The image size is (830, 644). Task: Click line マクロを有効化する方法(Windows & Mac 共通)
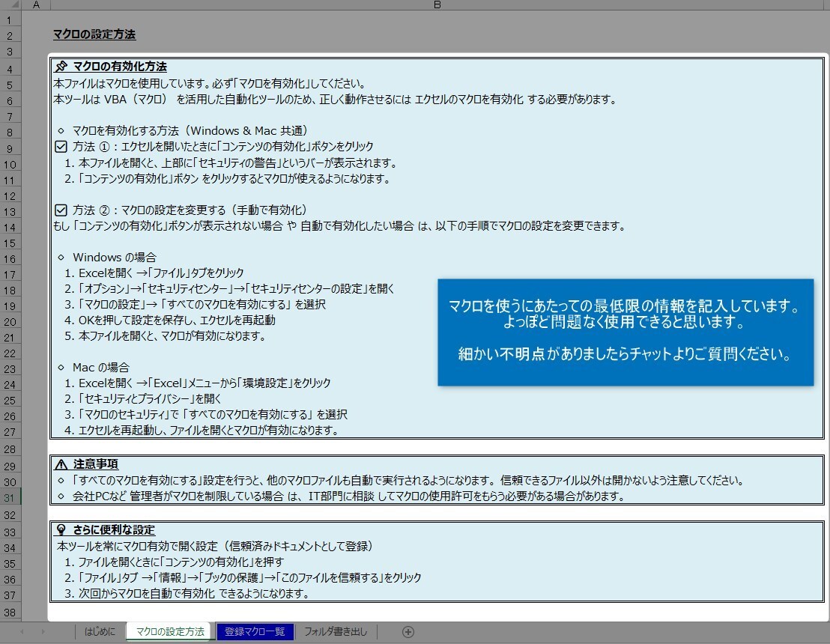point(190,131)
